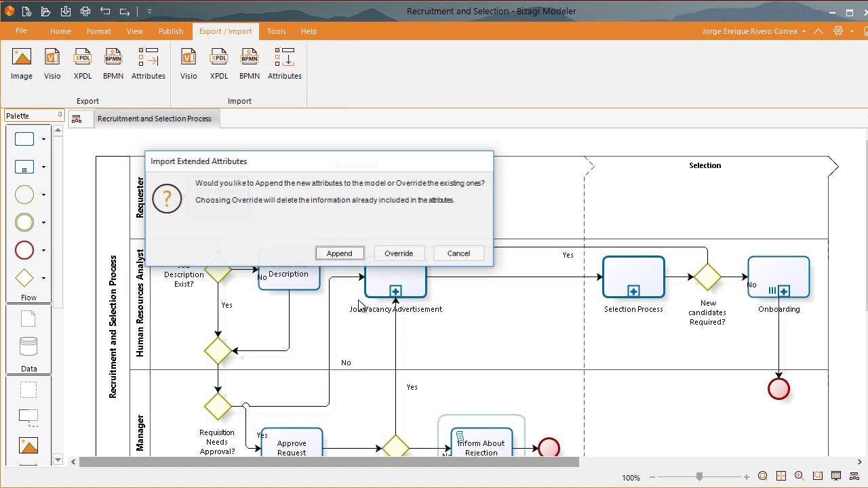Open the Intermediate event dropdown arrow
868x488 pixels.
(x=43, y=223)
